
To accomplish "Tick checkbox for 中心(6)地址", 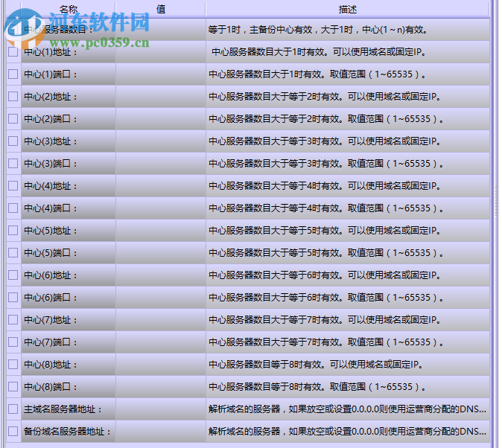I will click(13, 275).
